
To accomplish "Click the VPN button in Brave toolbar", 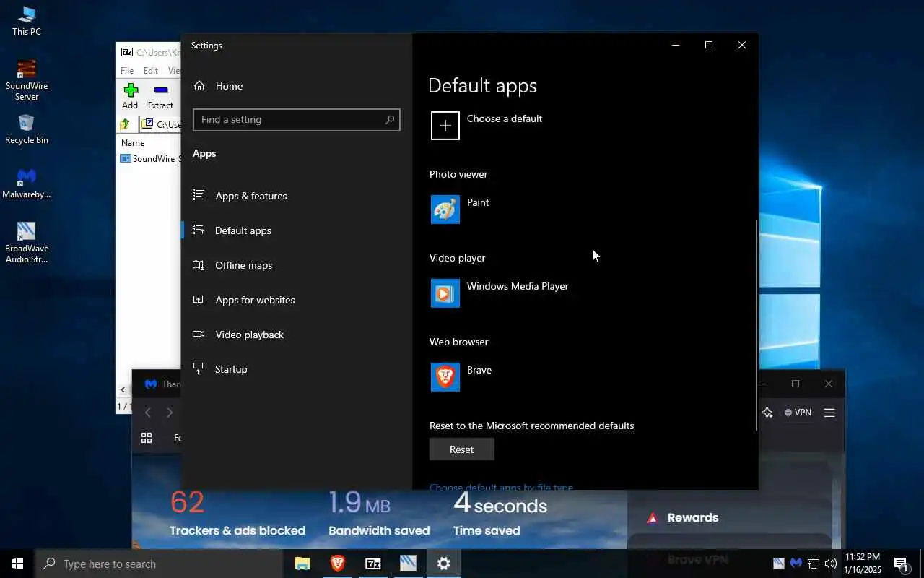I will pos(798,413).
